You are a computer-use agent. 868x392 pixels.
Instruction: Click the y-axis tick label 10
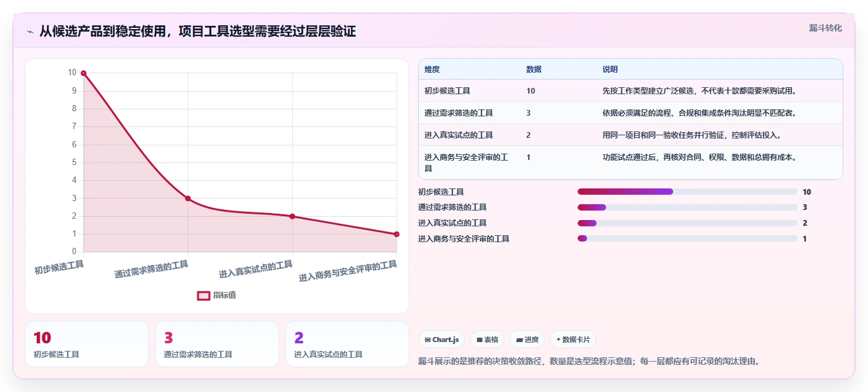point(72,73)
